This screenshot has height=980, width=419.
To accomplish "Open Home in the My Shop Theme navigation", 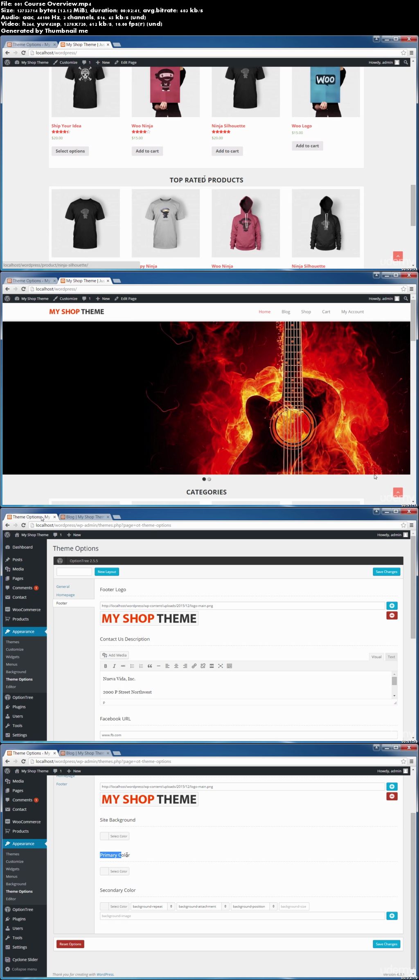I will click(265, 312).
